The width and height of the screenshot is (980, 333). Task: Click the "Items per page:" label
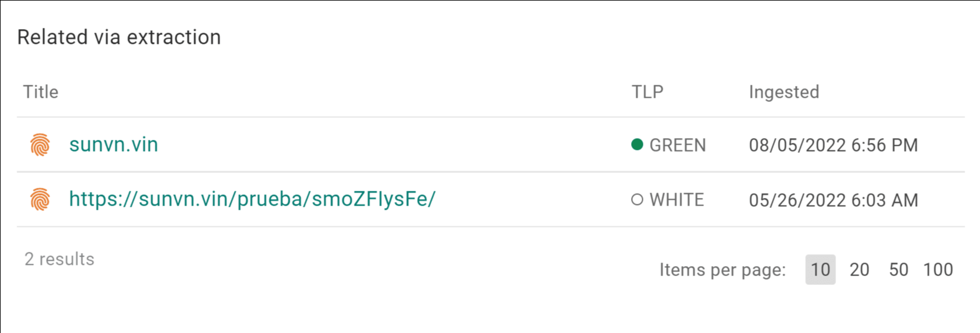722,270
